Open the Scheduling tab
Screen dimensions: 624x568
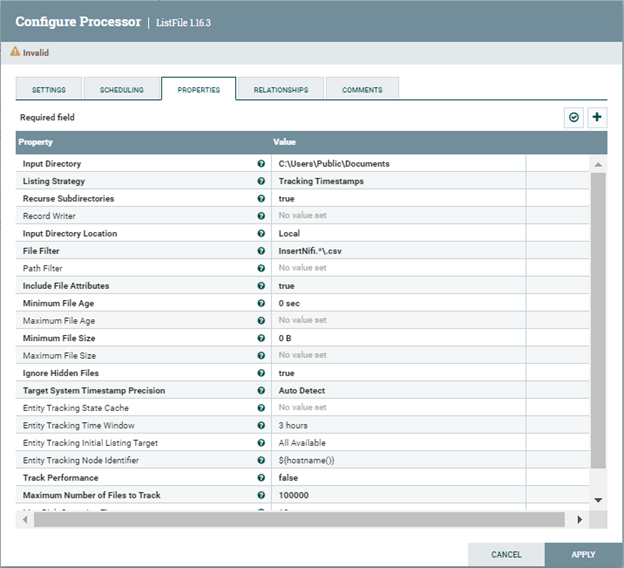tap(121, 90)
